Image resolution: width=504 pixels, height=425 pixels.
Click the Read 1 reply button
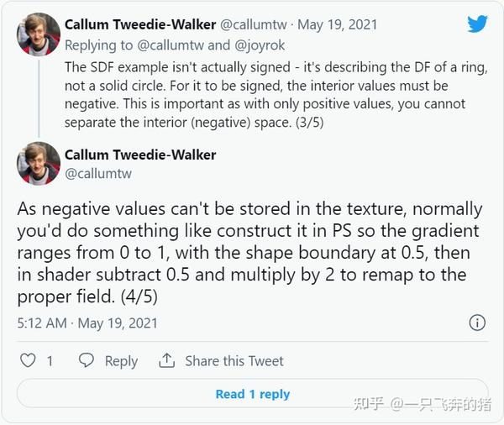(x=252, y=394)
